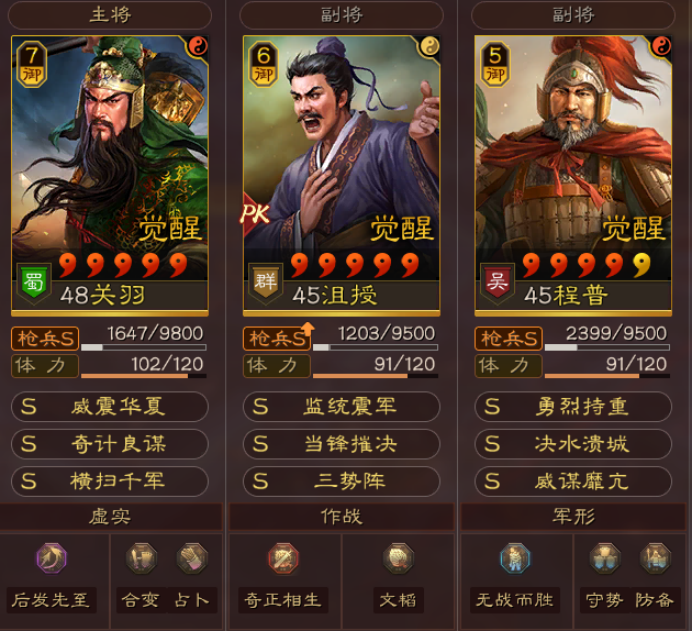Tap the 防备 tactic icon
The image size is (693, 631).
click(x=655, y=559)
